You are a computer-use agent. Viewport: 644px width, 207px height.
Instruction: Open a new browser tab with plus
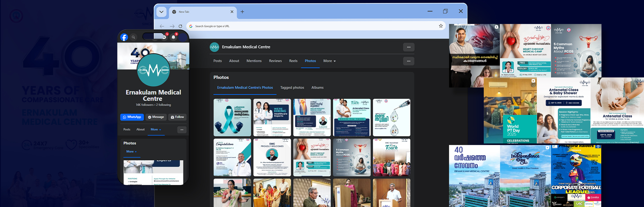(242, 12)
